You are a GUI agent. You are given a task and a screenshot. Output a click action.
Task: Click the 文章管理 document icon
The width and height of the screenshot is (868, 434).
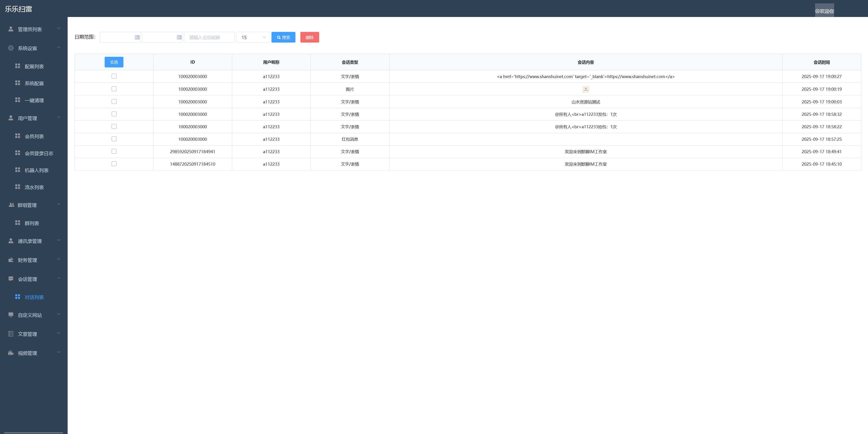coord(11,334)
